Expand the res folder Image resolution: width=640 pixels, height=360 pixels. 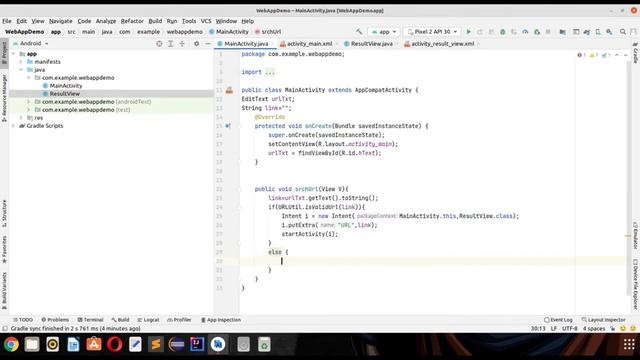click(x=21, y=118)
